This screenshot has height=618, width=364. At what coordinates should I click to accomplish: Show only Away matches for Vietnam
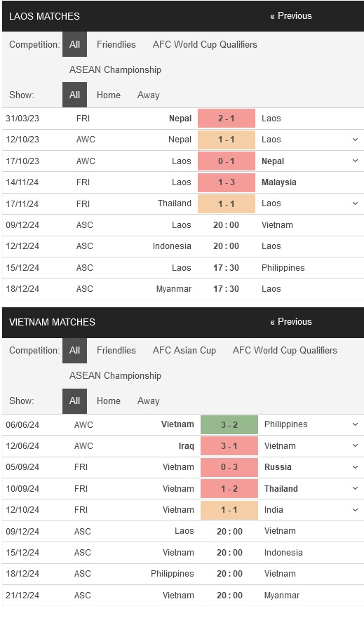click(148, 401)
